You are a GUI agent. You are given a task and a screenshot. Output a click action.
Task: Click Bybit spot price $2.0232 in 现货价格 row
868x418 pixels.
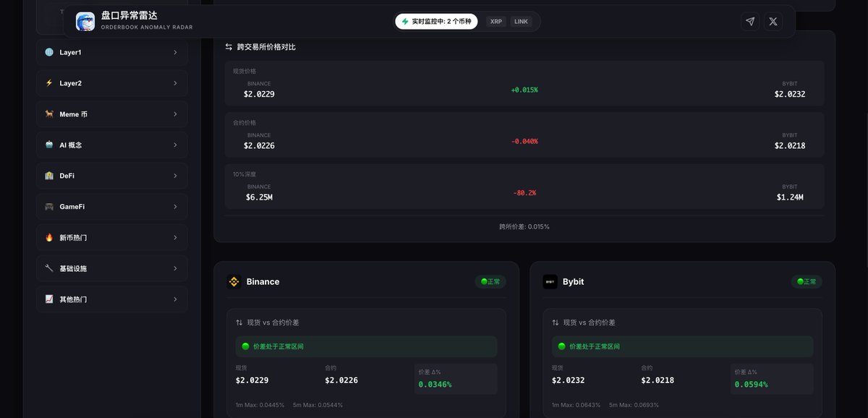coord(790,94)
